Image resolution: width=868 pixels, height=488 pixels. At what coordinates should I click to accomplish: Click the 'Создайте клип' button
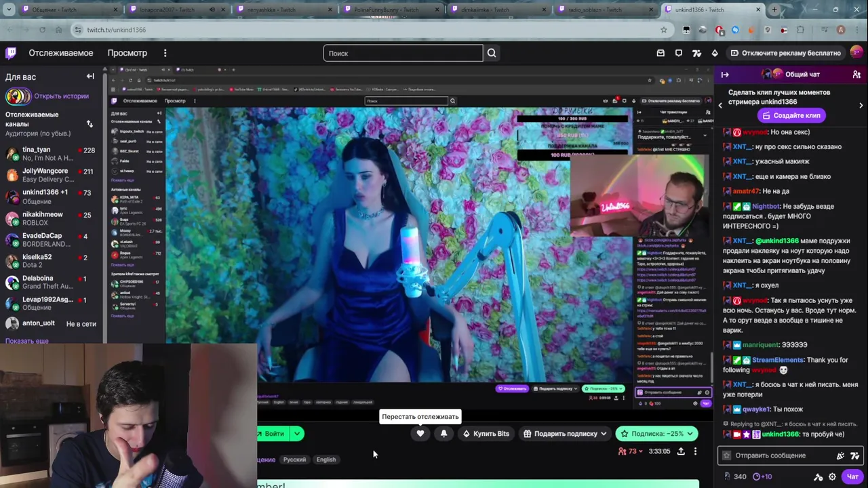[791, 115]
